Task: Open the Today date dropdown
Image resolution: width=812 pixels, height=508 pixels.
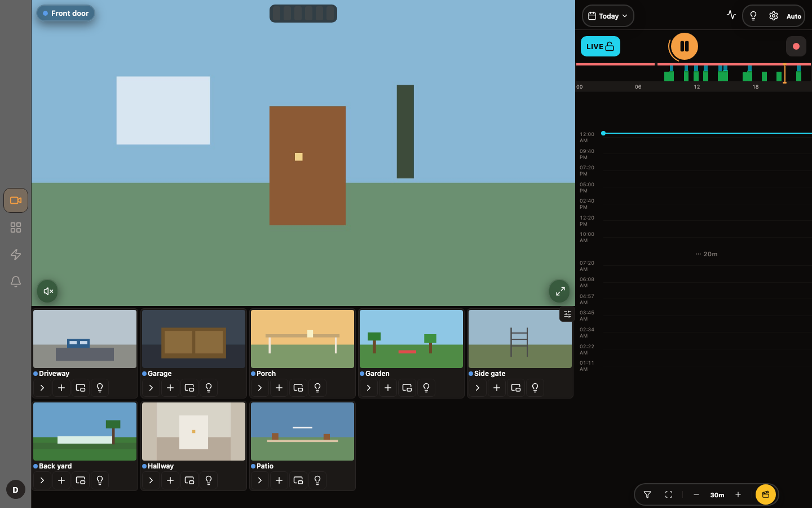Action: tap(608, 16)
